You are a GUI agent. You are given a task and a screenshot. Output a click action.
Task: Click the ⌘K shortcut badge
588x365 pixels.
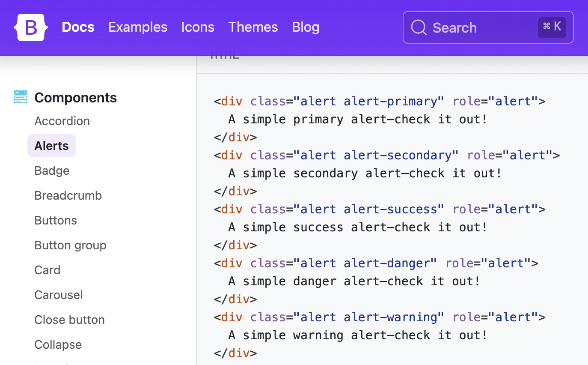click(552, 27)
